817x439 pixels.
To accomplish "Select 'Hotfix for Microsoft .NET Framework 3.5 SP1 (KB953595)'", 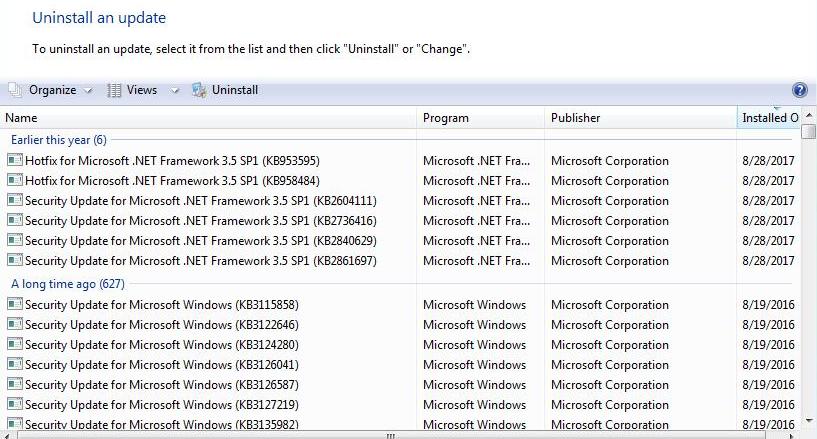I will (x=172, y=160).
